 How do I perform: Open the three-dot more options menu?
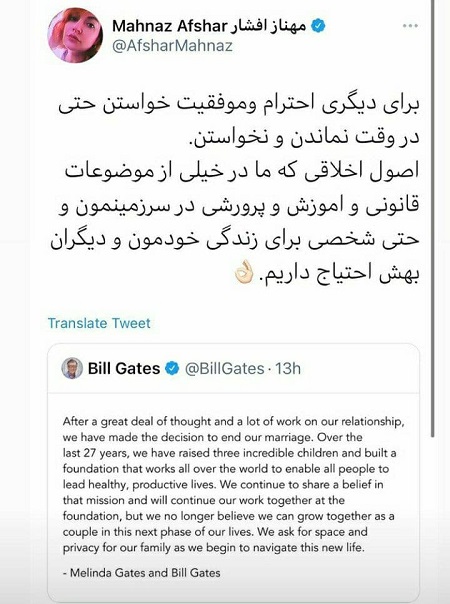[x=410, y=26]
